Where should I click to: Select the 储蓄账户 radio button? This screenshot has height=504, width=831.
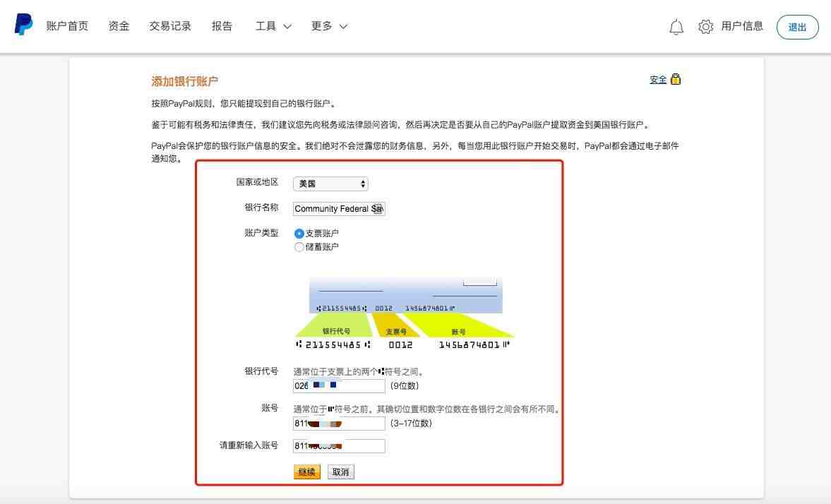299,247
